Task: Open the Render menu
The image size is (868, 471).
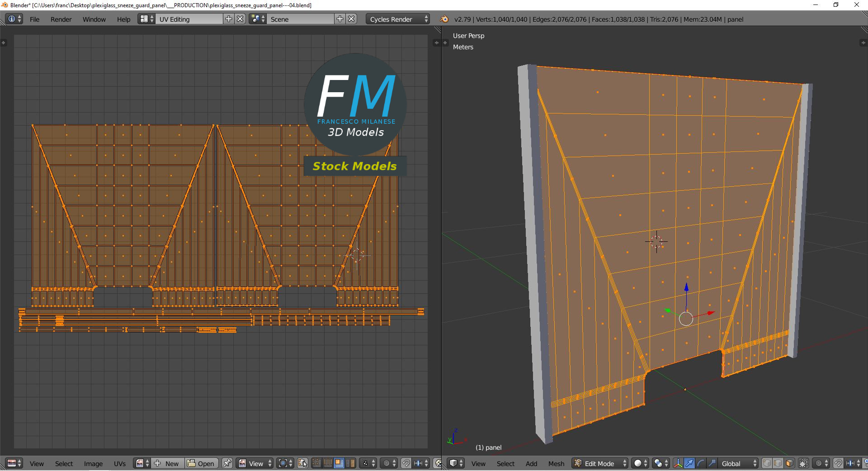Action: 61,19
